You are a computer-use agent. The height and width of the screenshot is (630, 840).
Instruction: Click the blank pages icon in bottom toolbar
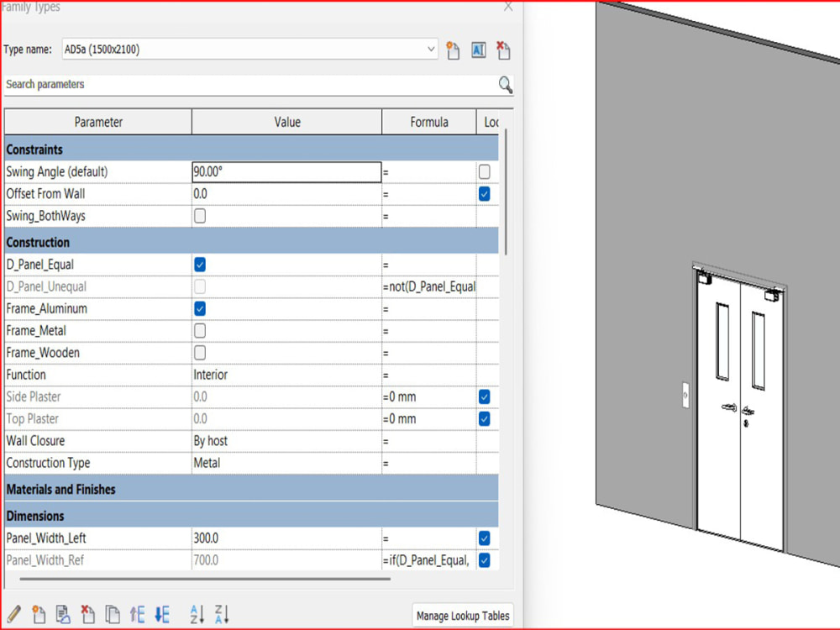coord(113,614)
